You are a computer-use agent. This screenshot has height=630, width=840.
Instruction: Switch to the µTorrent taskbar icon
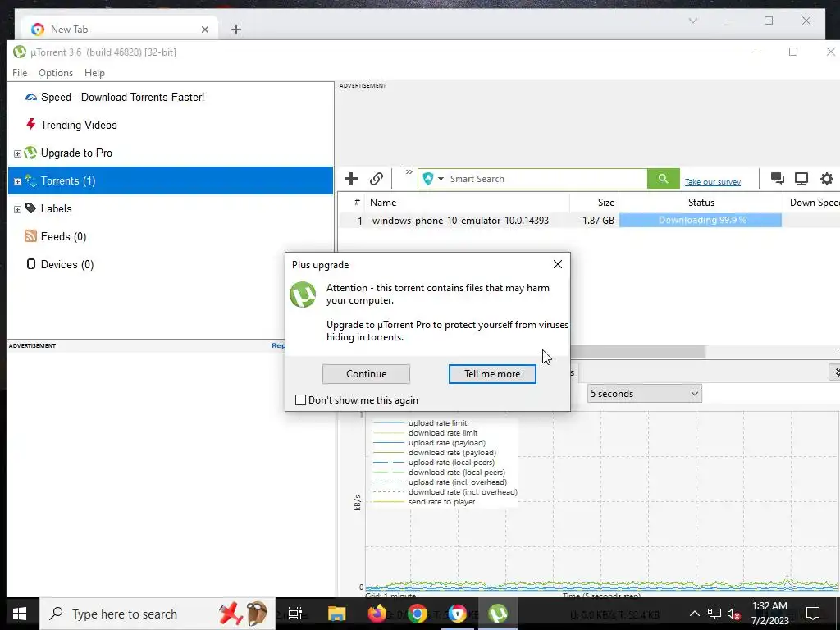click(x=498, y=614)
